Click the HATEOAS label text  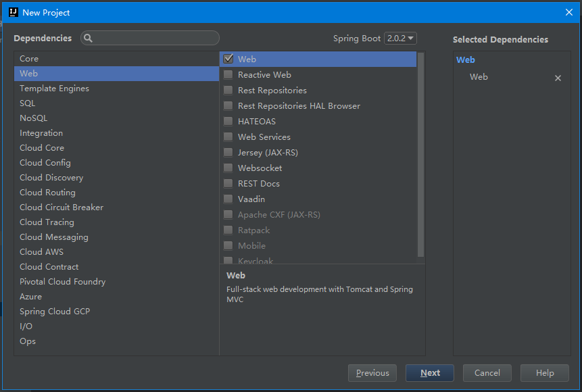pos(256,122)
